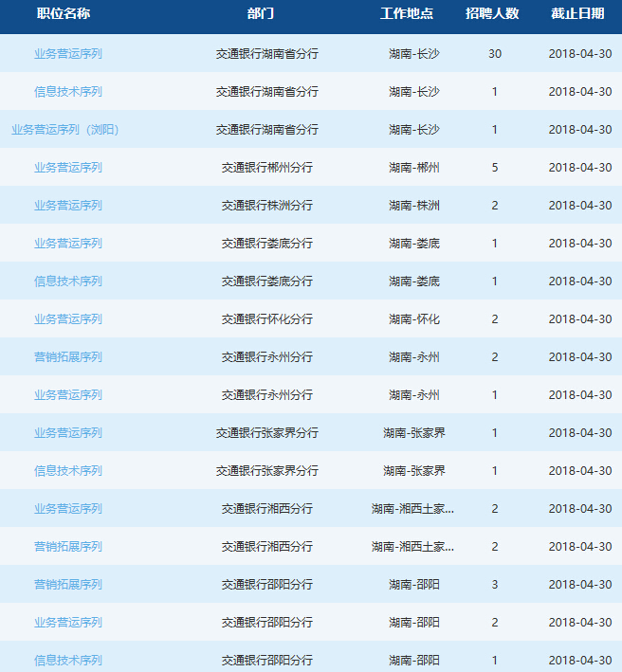The height and width of the screenshot is (672, 622).
Task: Open 信息技术序列 link for 邵阳分行
Action: tap(68, 660)
